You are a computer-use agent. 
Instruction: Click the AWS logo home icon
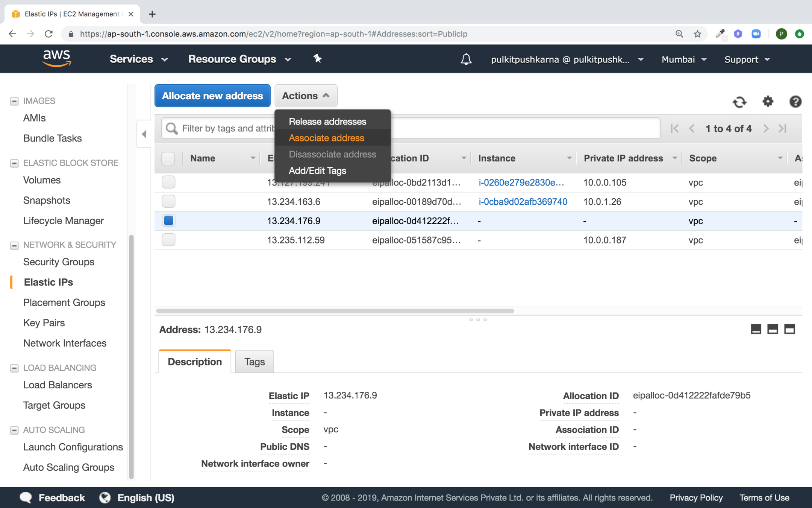point(56,59)
